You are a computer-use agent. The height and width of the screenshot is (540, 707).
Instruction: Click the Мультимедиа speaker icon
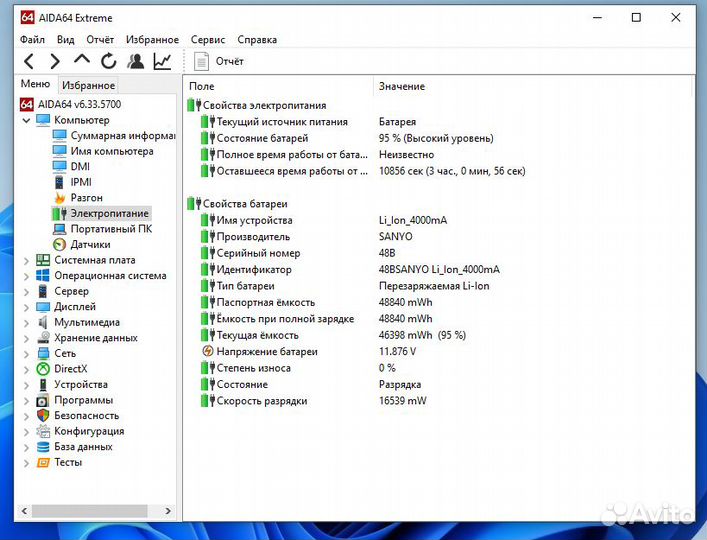point(43,322)
